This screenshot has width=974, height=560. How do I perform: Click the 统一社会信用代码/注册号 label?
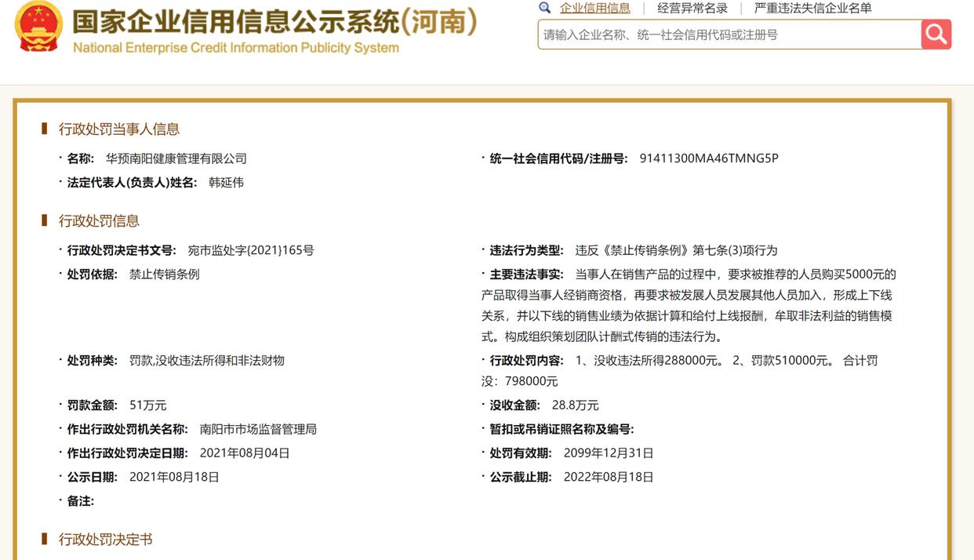pos(558,158)
